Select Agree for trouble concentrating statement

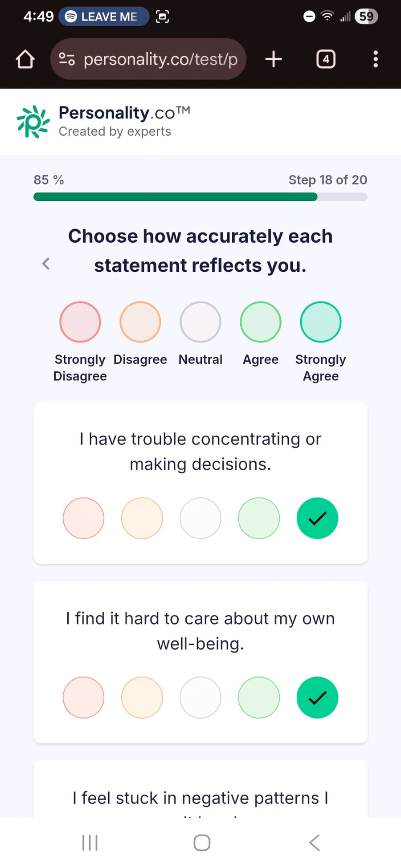259,518
